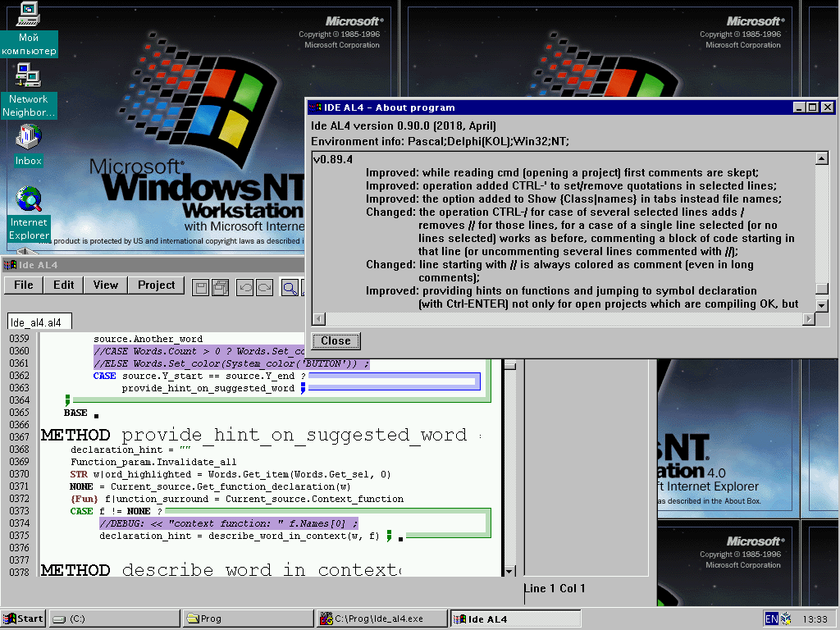Click the Save All toolbar icon
This screenshot has height=630, width=840.
point(220,288)
